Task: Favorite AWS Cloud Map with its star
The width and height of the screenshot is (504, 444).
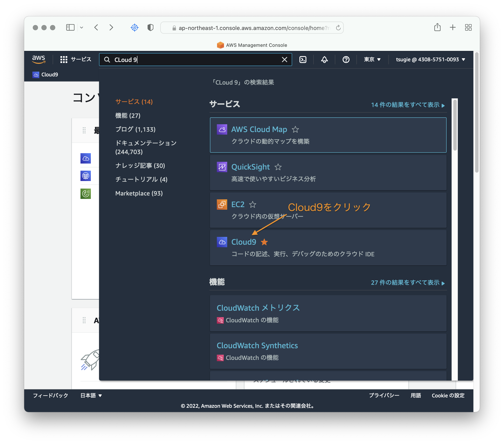Action: [x=295, y=129]
